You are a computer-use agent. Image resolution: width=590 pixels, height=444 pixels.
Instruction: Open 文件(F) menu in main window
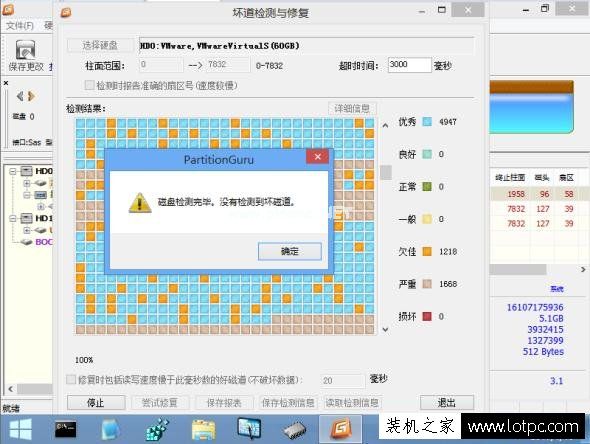[x=20, y=26]
